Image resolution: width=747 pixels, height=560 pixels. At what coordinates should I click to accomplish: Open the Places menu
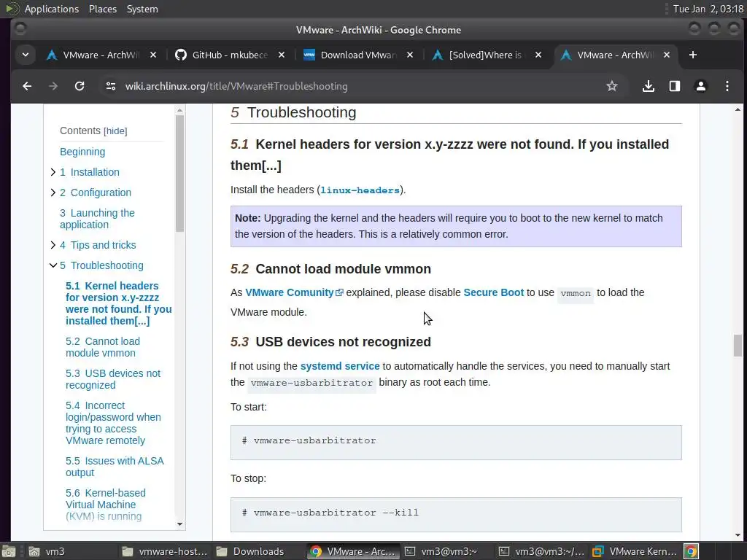(102, 9)
